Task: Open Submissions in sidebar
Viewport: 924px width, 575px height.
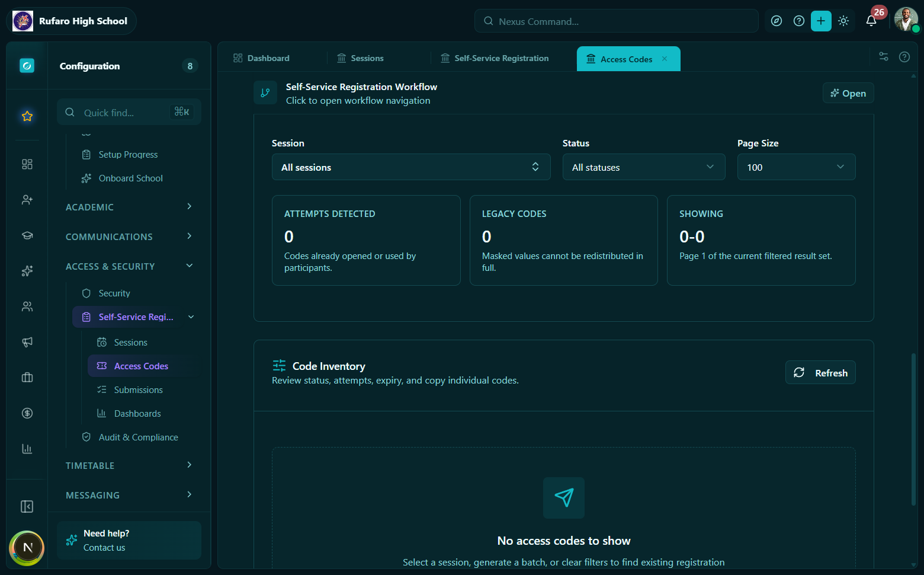Action: coord(138,390)
